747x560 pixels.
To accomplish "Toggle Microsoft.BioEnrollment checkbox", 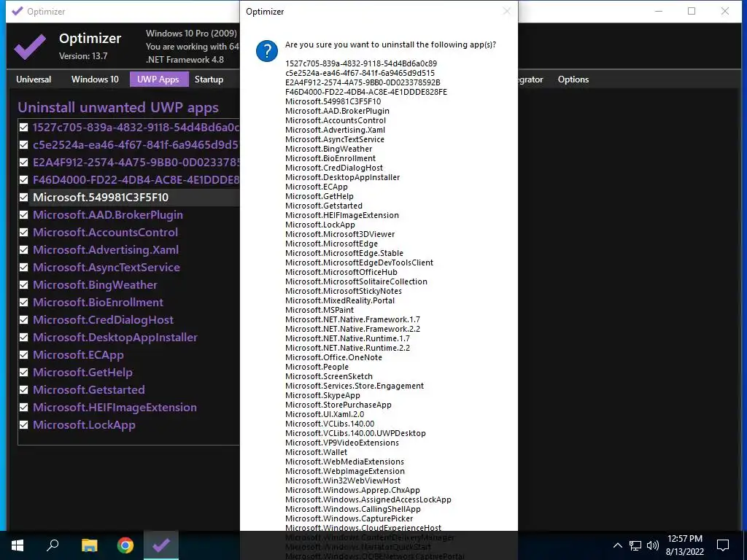I will coord(24,303).
